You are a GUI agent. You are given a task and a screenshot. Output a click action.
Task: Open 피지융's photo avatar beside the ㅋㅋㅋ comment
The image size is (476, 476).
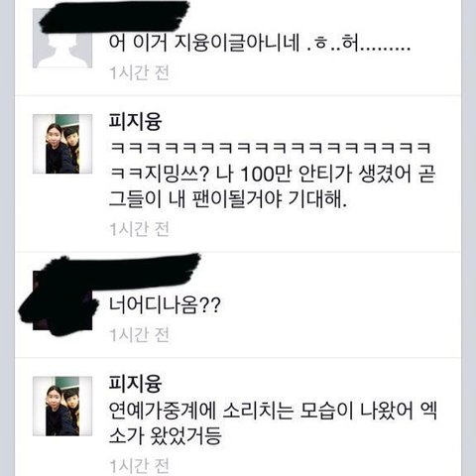(62, 144)
